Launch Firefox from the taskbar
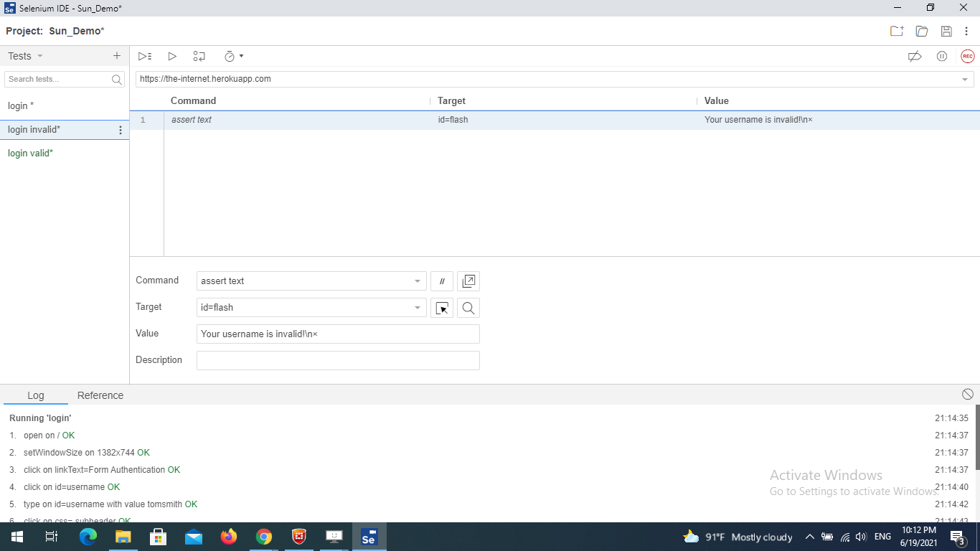 point(229,537)
